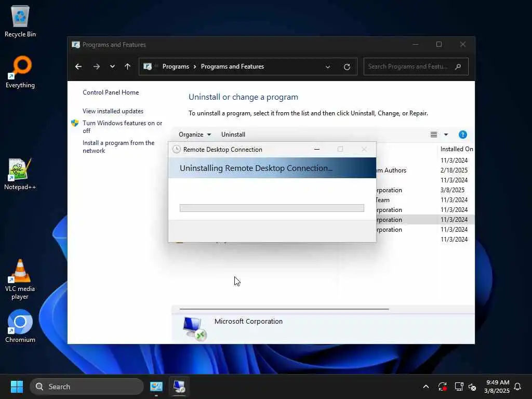Select Programs and Features breadcrumb

tap(232, 66)
